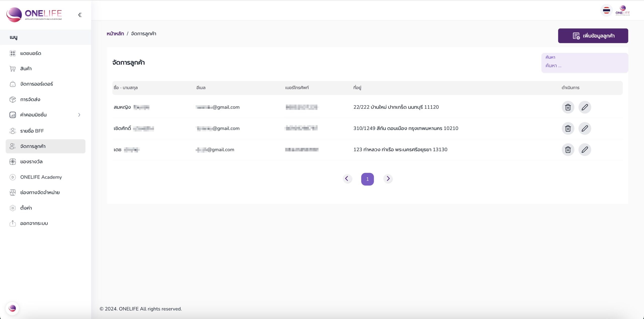Collapse the sidebar with double chevron
Screen dimensions: 644x319
coord(80,15)
